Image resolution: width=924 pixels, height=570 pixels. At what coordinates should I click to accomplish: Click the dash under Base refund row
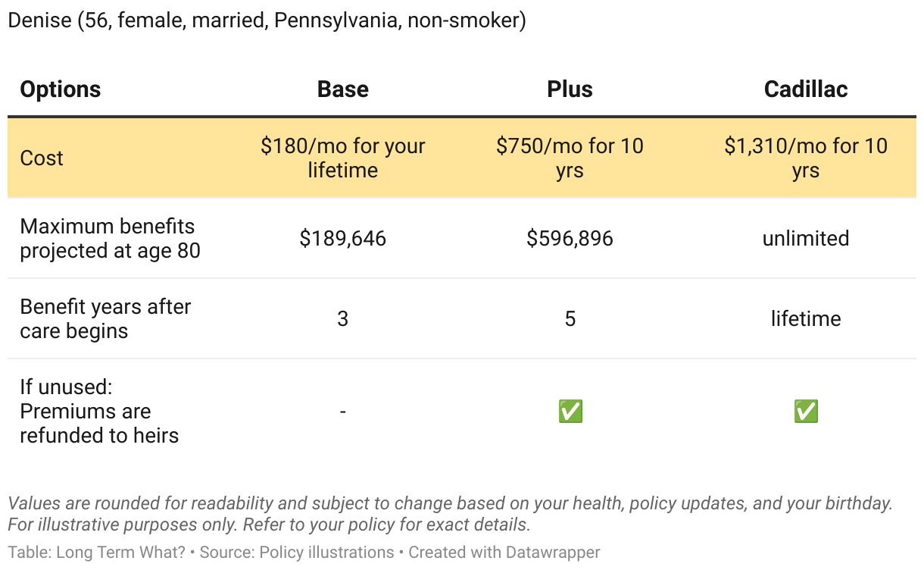342,412
